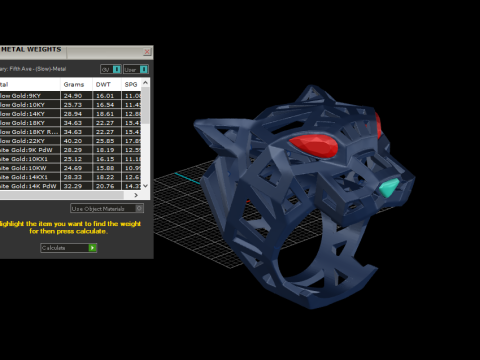Click the 32.29 grams value

click(73, 186)
